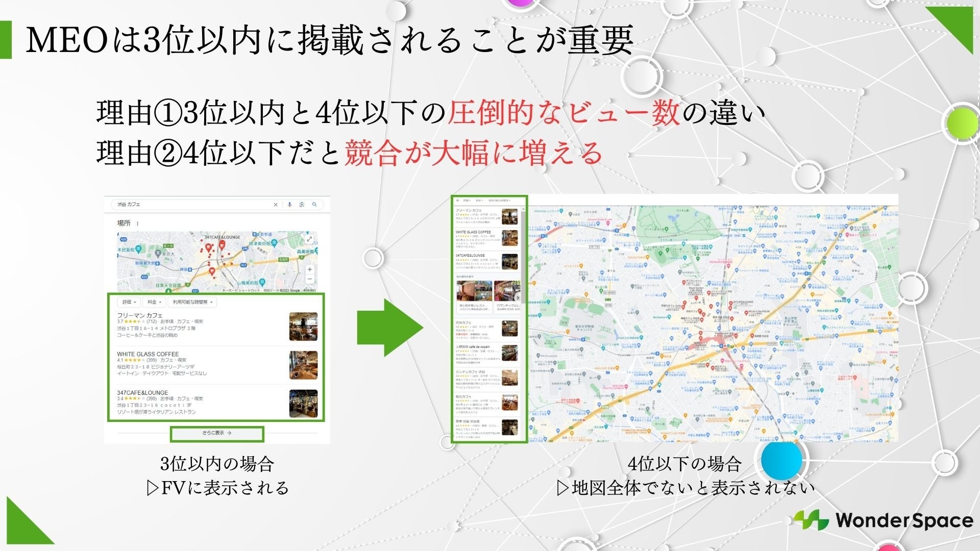Screen dimensions: 980x551
Task: Click the blue search magnifier icon
Action: click(x=314, y=205)
